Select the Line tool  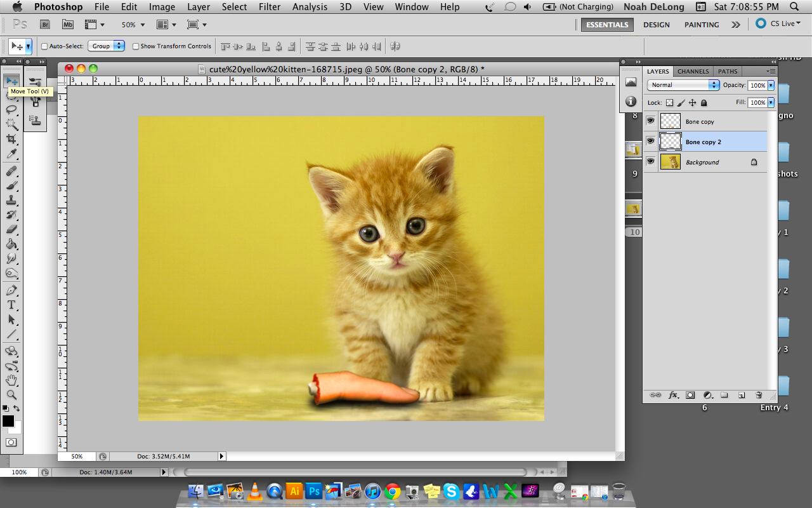[11, 334]
